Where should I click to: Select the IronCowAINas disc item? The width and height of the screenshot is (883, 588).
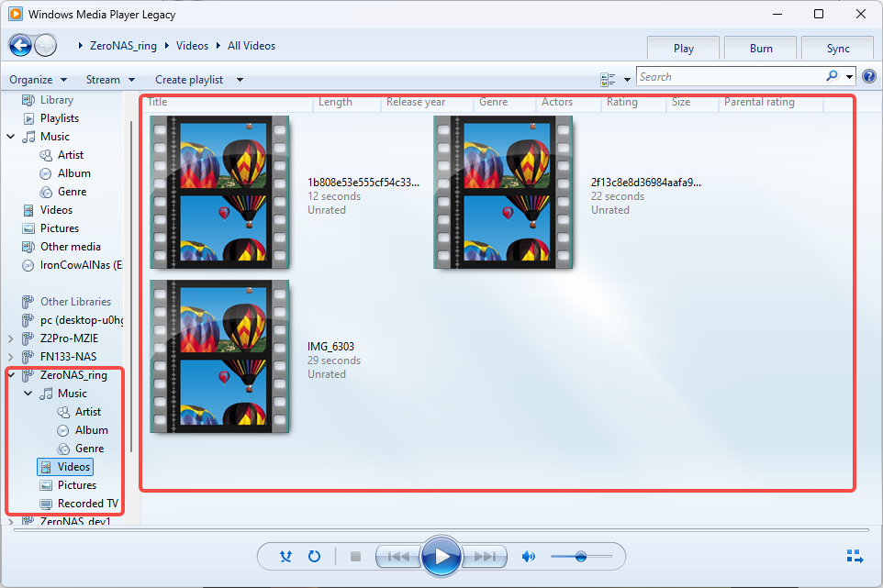coord(81,265)
